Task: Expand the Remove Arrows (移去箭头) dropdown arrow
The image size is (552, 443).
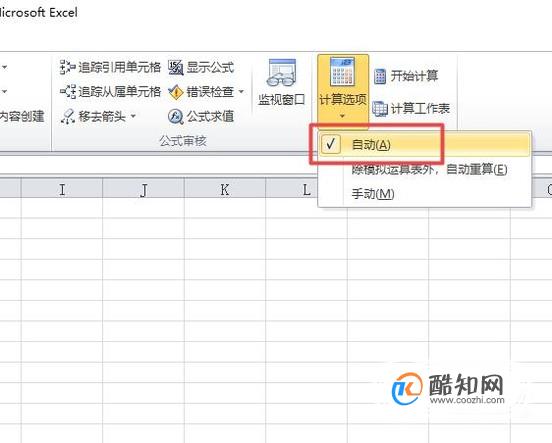Action: [133, 116]
